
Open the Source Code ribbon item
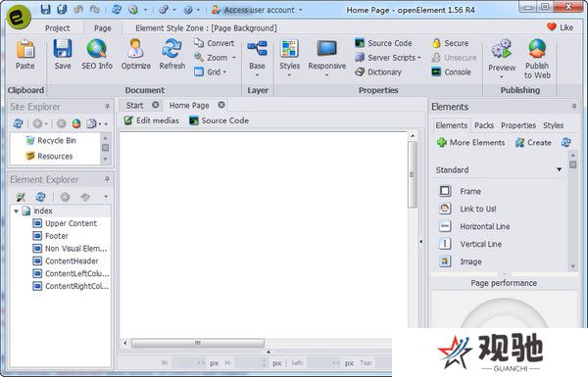[383, 43]
